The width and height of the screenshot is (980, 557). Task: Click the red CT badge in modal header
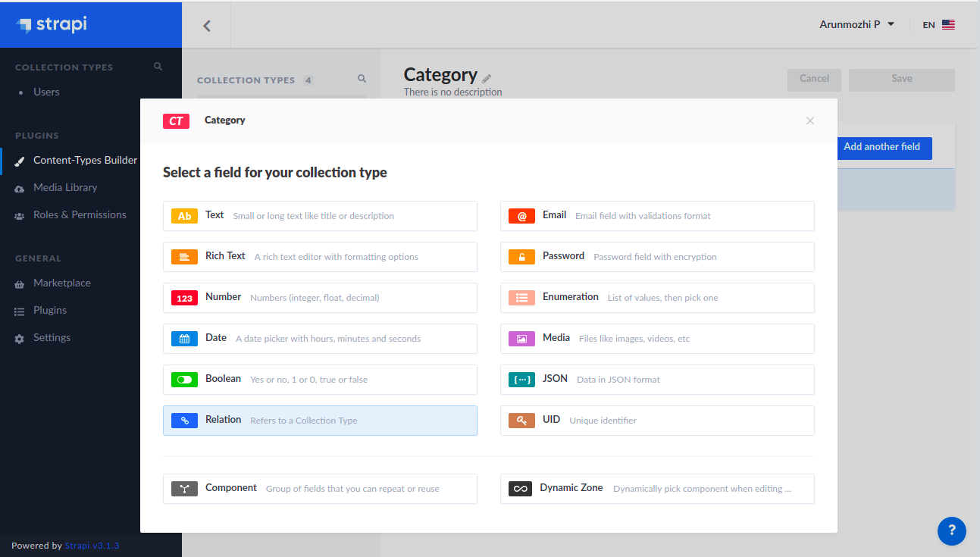click(176, 120)
